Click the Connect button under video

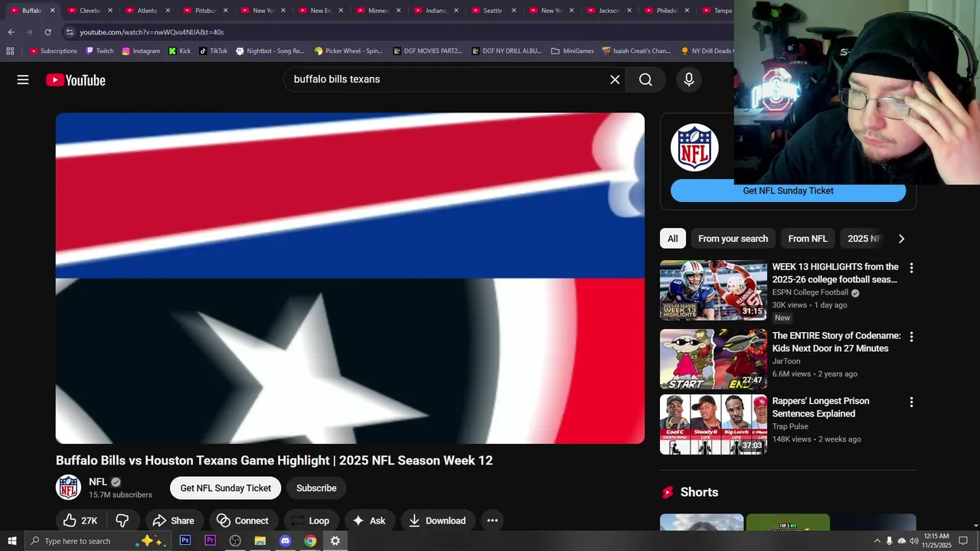[242, 520]
